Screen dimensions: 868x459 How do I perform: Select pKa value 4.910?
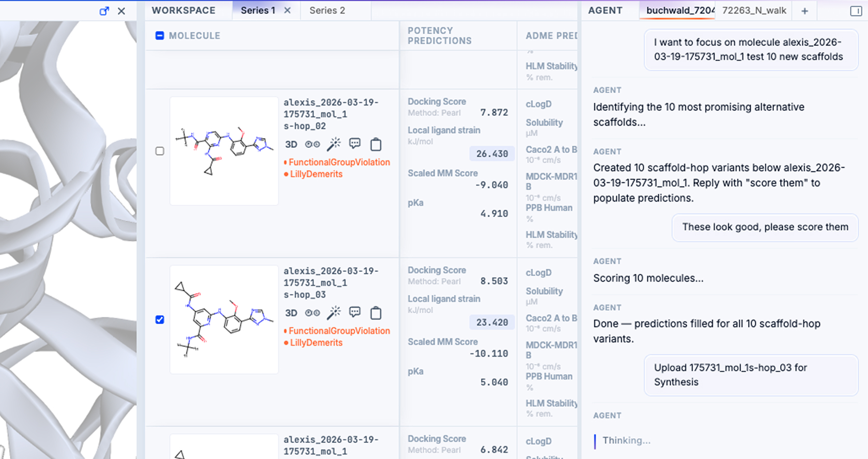494,213
